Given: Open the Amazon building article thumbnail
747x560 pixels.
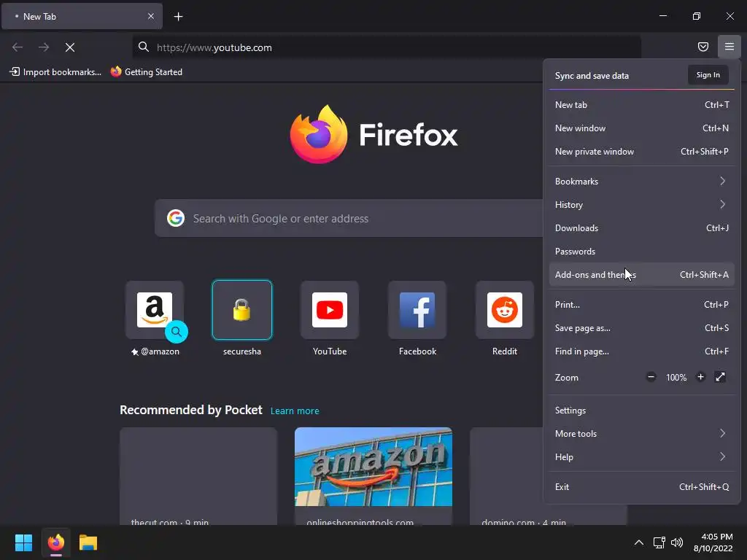Looking at the screenshot, I should click(373, 467).
